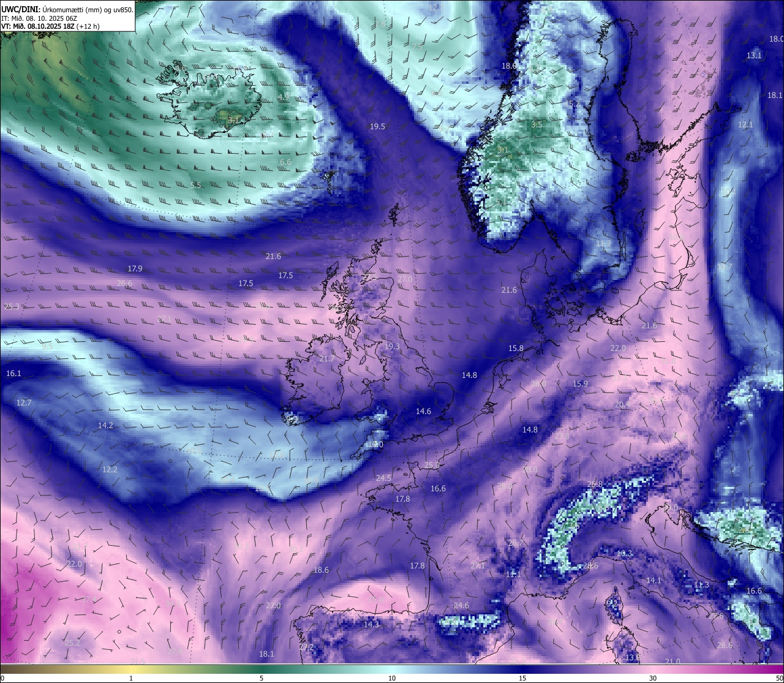This screenshot has width=784, height=683.
Task: Click the 24.6 value on the map
Action: click(x=461, y=606)
